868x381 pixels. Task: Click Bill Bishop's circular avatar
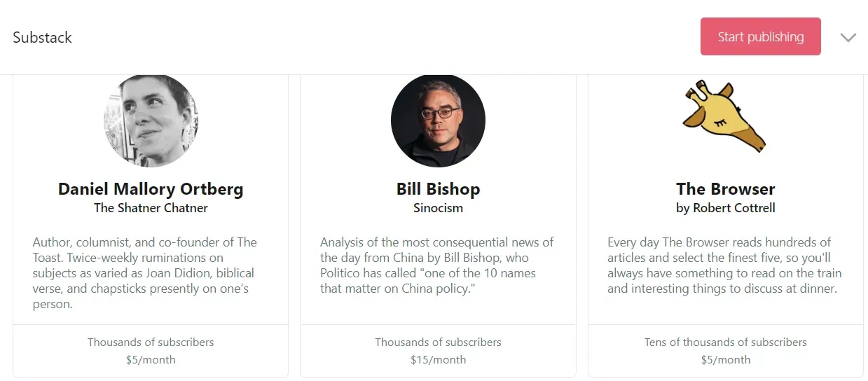click(438, 120)
